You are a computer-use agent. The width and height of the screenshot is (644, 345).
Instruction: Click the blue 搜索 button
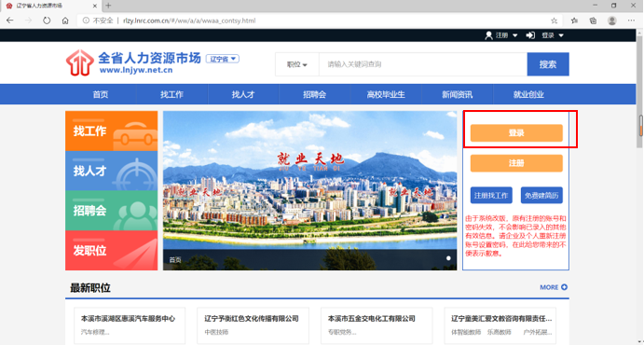(548, 64)
